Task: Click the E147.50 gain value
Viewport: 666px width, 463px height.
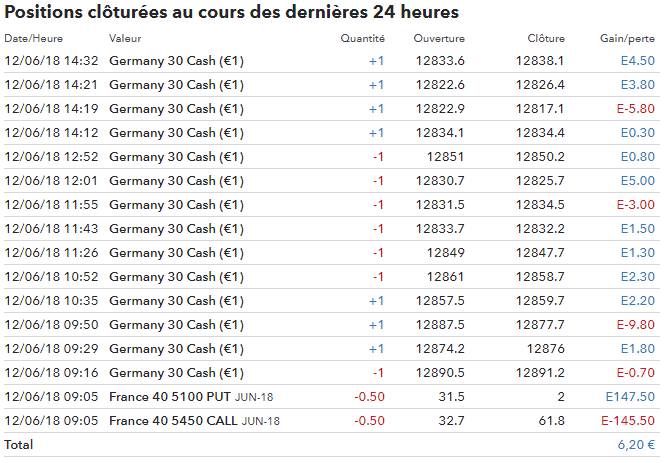Action: tap(630, 397)
